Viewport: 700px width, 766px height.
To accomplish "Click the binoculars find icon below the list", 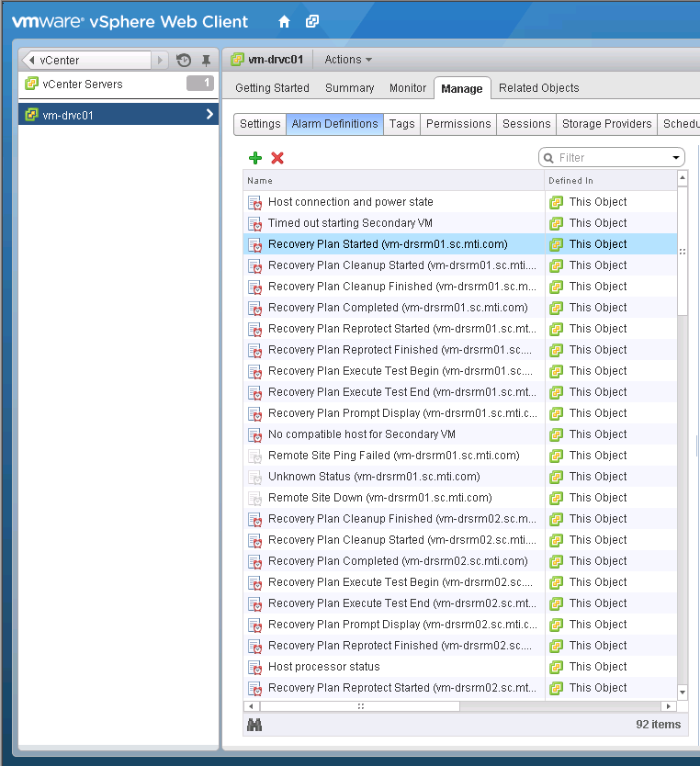I will (x=254, y=725).
